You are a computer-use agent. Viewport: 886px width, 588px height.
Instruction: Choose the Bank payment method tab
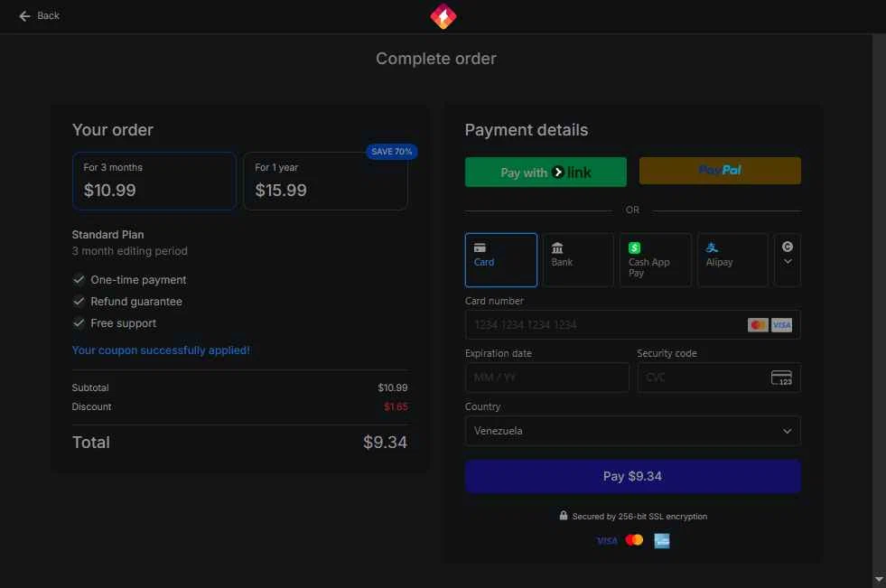tap(578, 260)
